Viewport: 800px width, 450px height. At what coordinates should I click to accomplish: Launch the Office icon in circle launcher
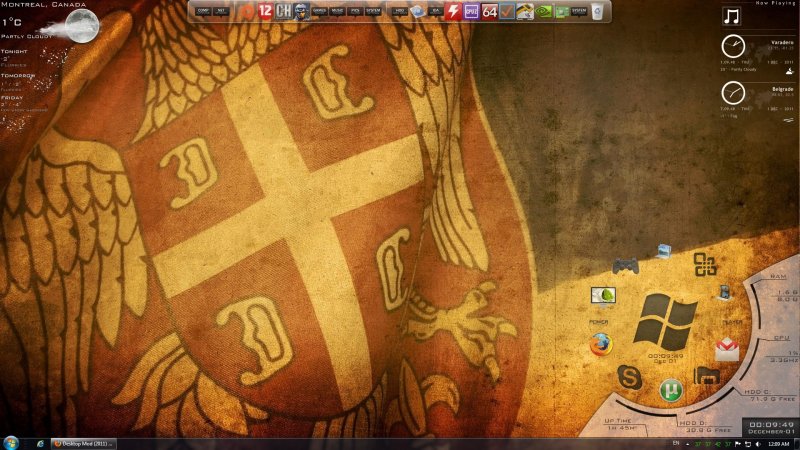705,264
